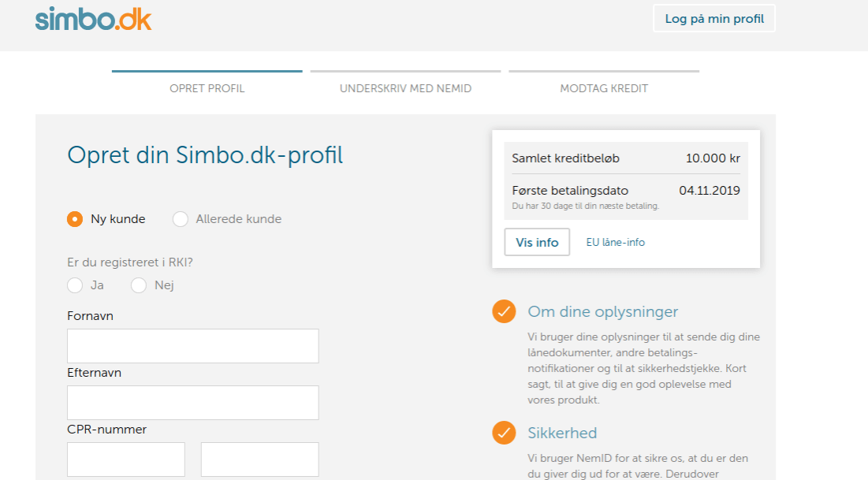Click the Samlet kreditbeløb amount row
This screenshot has width=868, height=480.
point(625,158)
